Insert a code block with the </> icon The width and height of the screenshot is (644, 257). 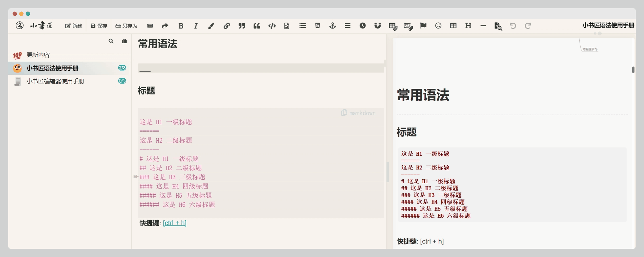272,26
